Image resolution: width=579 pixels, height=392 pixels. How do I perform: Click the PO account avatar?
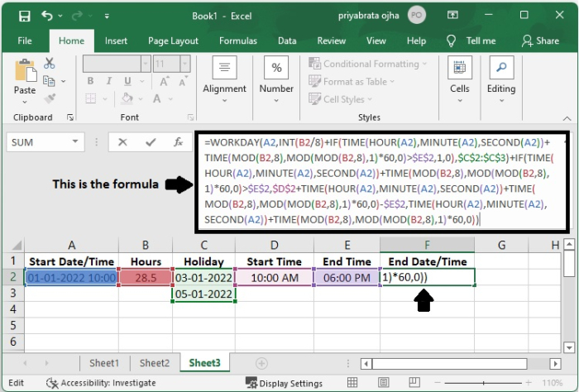pyautogui.click(x=417, y=16)
